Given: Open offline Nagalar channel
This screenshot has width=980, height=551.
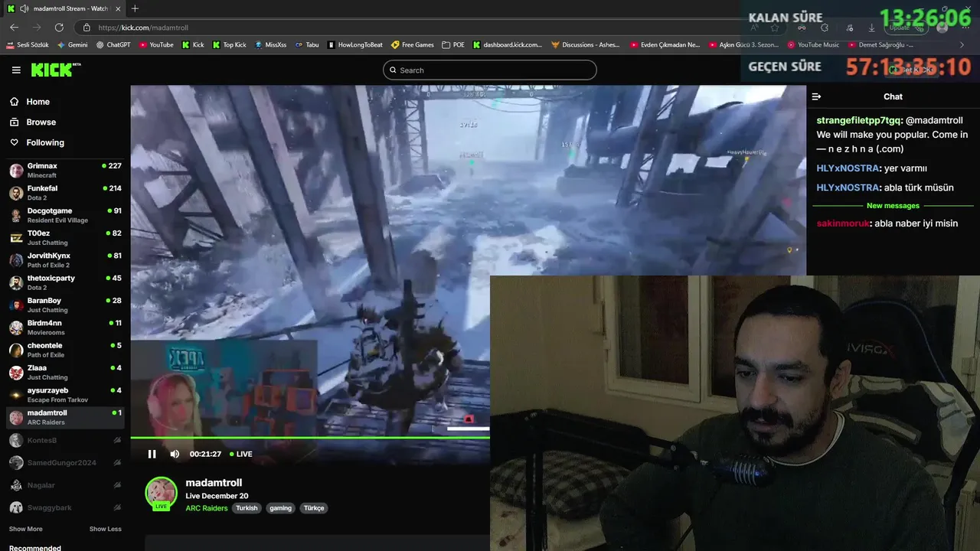Looking at the screenshot, I should (x=64, y=485).
